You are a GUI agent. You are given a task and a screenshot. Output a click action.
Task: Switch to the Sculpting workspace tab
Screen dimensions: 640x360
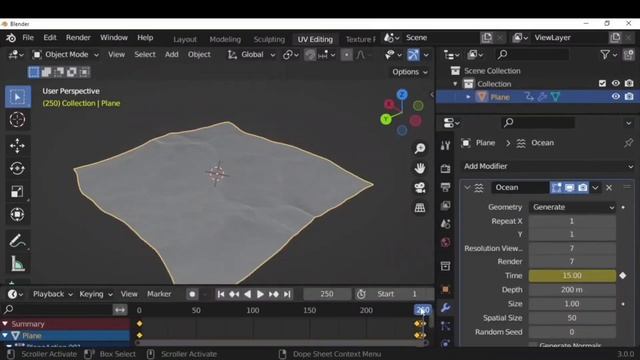pyautogui.click(x=269, y=39)
